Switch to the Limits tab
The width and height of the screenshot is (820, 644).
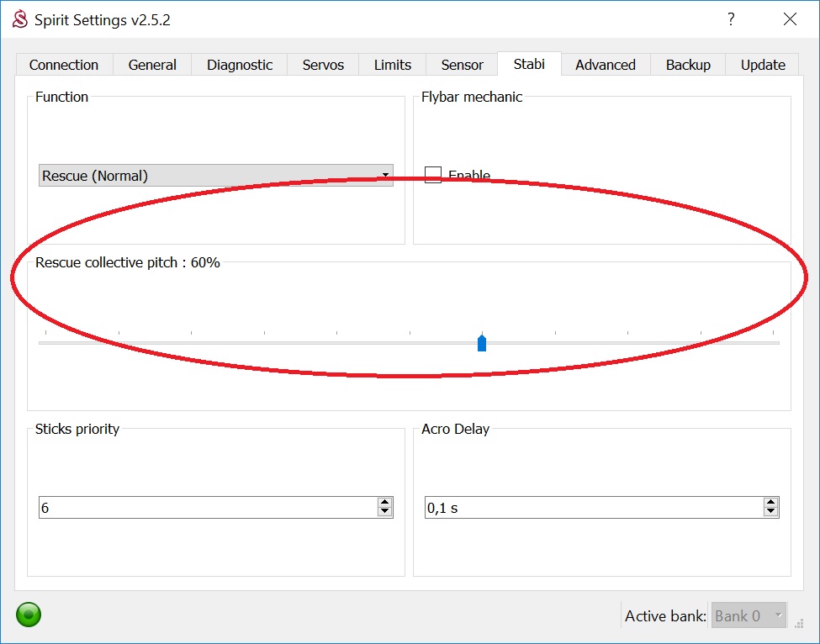point(393,65)
